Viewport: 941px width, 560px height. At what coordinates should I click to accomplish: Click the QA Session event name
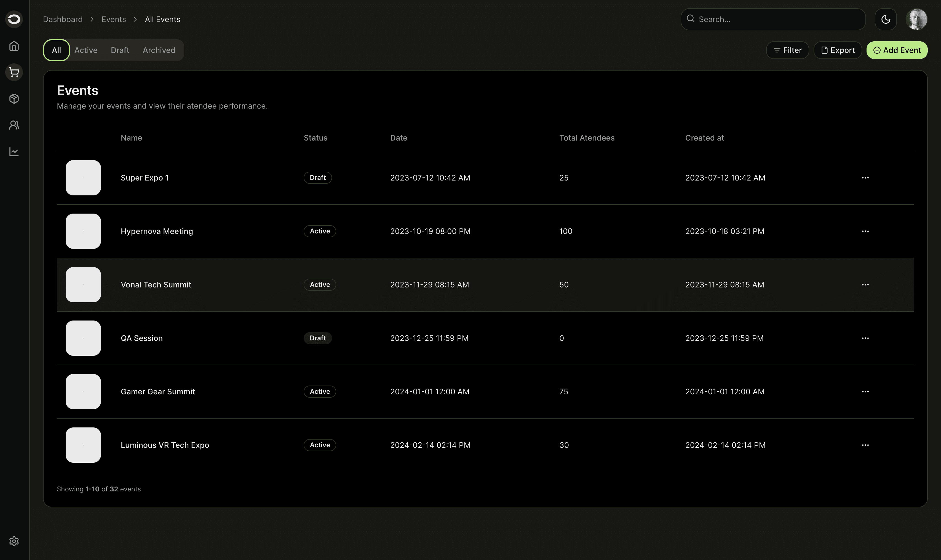pyautogui.click(x=141, y=338)
